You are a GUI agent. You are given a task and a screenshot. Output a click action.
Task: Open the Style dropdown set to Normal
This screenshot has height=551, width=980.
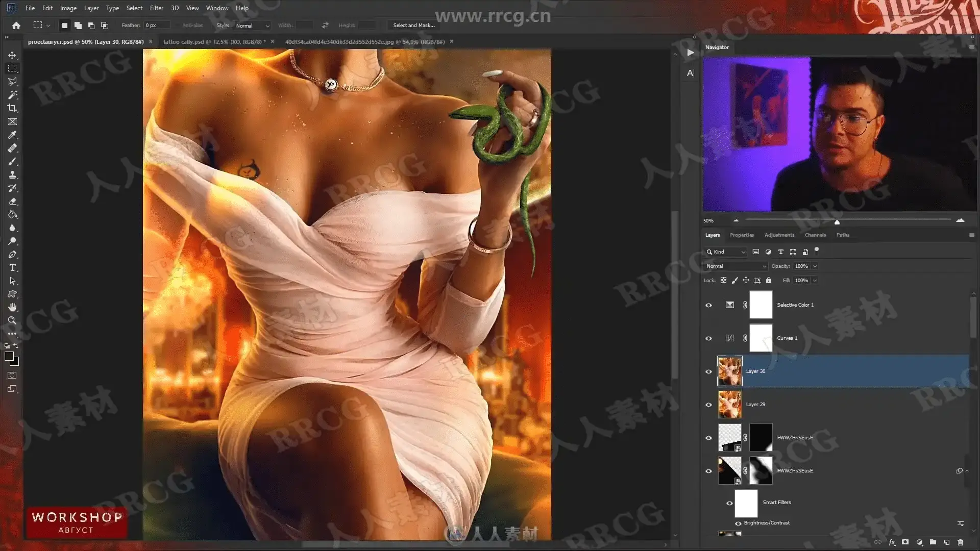click(x=252, y=26)
